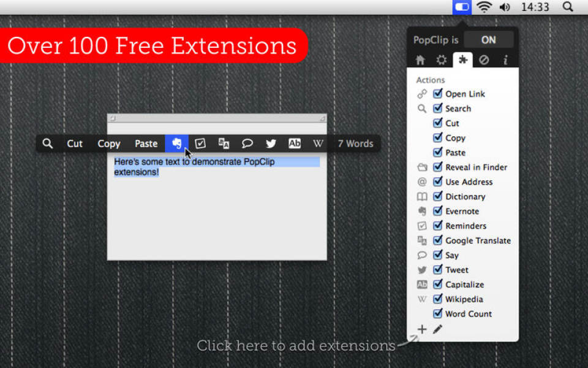Click the Twitter bird in popup bar
The width and height of the screenshot is (588, 368).
271,144
